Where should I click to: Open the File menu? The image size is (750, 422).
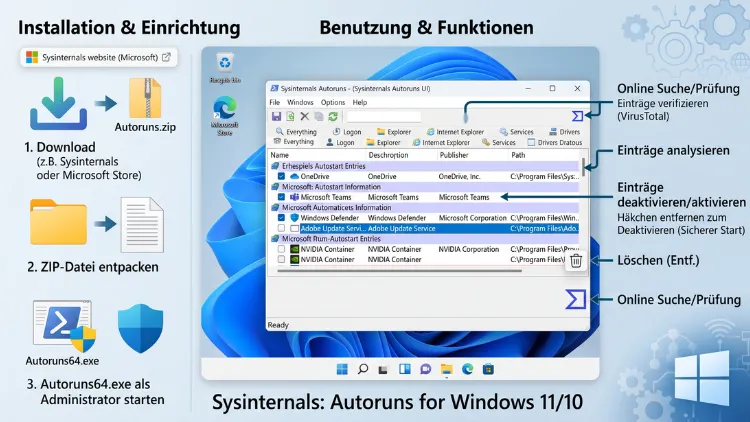pyautogui.click(x=275, y=102)
